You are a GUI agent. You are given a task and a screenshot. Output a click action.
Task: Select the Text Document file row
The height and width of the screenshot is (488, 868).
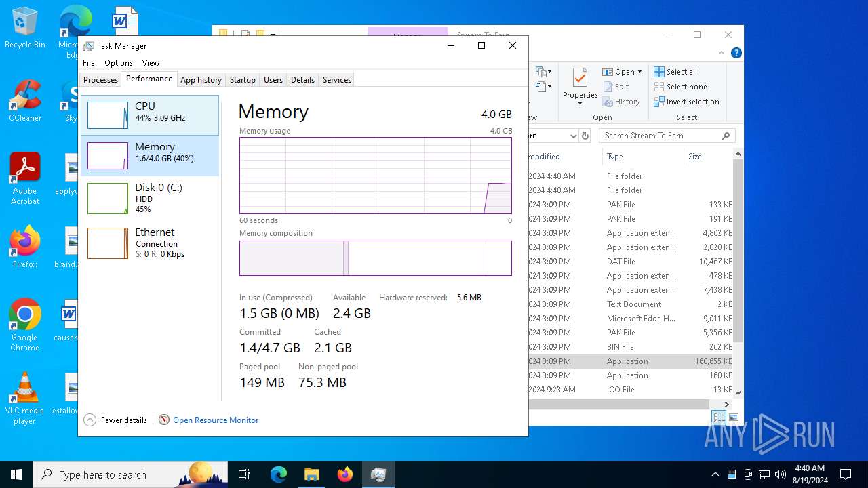[x=631, y=304]
